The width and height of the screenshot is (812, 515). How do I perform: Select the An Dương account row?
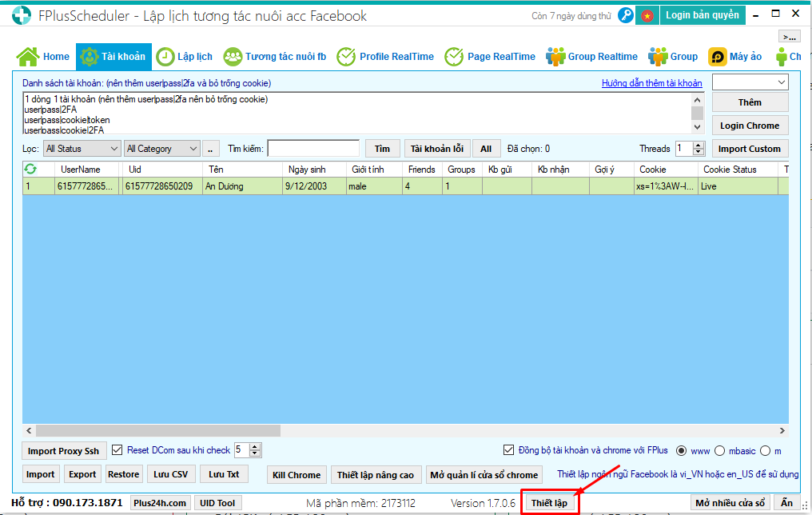point(405,186)
